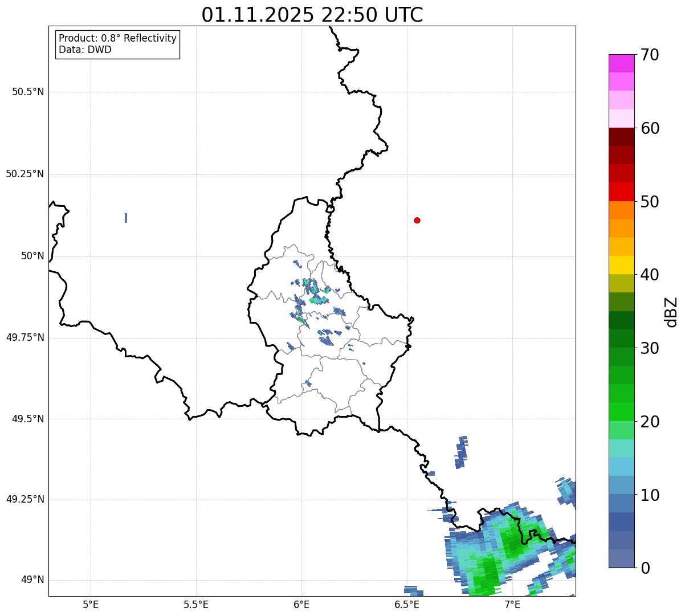Click the 49.25°N latitude label

(x=25, y=499)
